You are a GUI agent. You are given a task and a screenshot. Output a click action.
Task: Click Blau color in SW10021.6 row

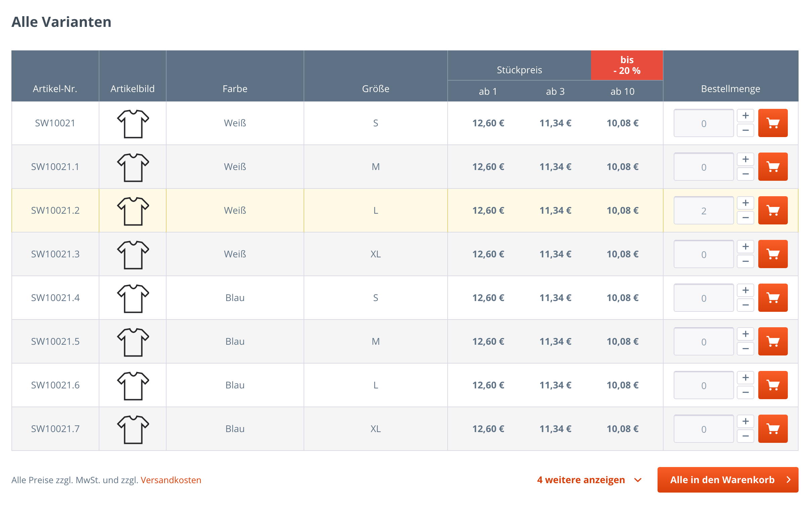235,385
